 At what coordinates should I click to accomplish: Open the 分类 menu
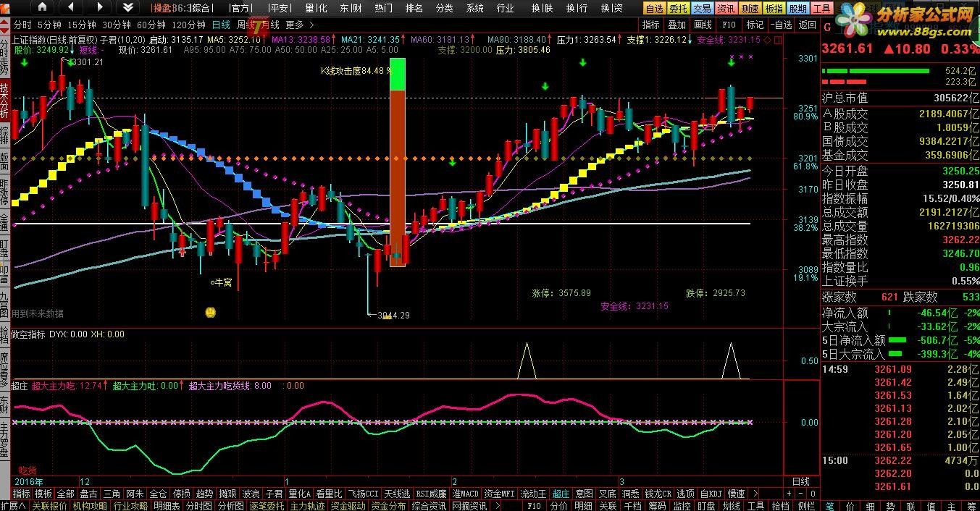445,8
